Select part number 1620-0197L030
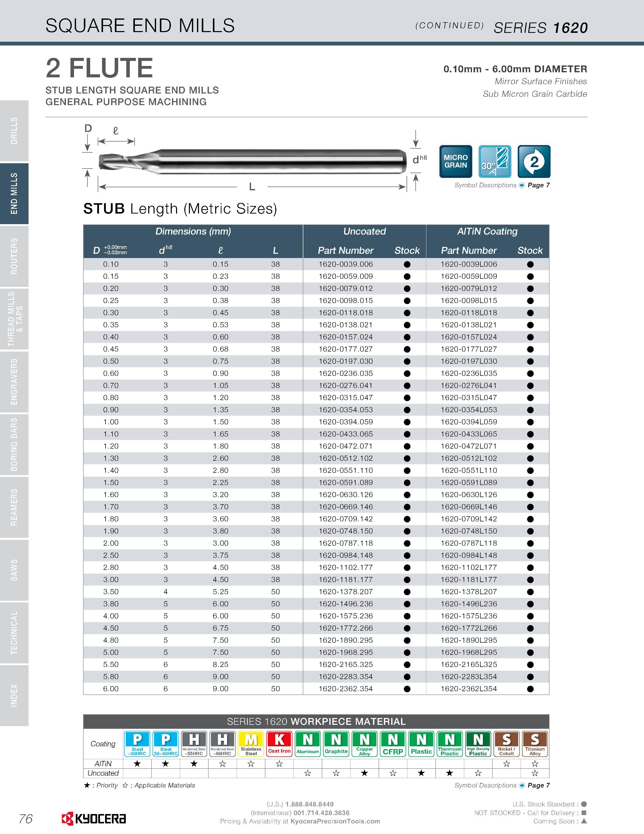The height and width of the screenshot is (834, 644). point(469,361)
